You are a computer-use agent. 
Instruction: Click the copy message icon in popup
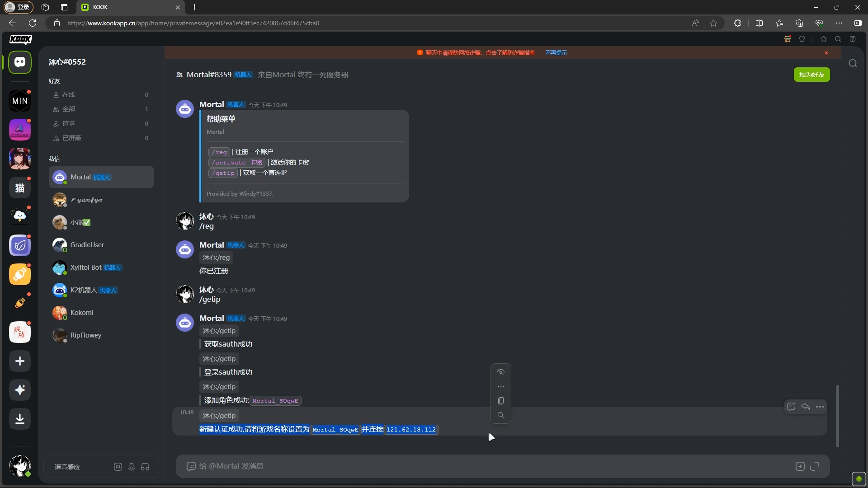point(501,400)
